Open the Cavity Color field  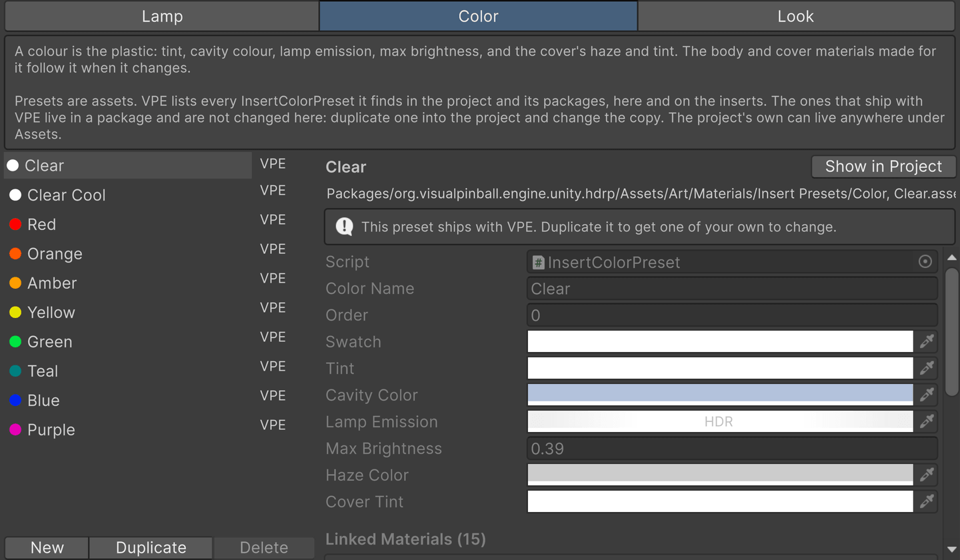coord(720,395)
